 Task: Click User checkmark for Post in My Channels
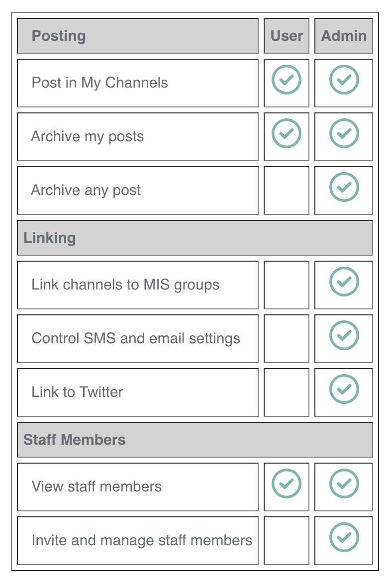[287, 80]
